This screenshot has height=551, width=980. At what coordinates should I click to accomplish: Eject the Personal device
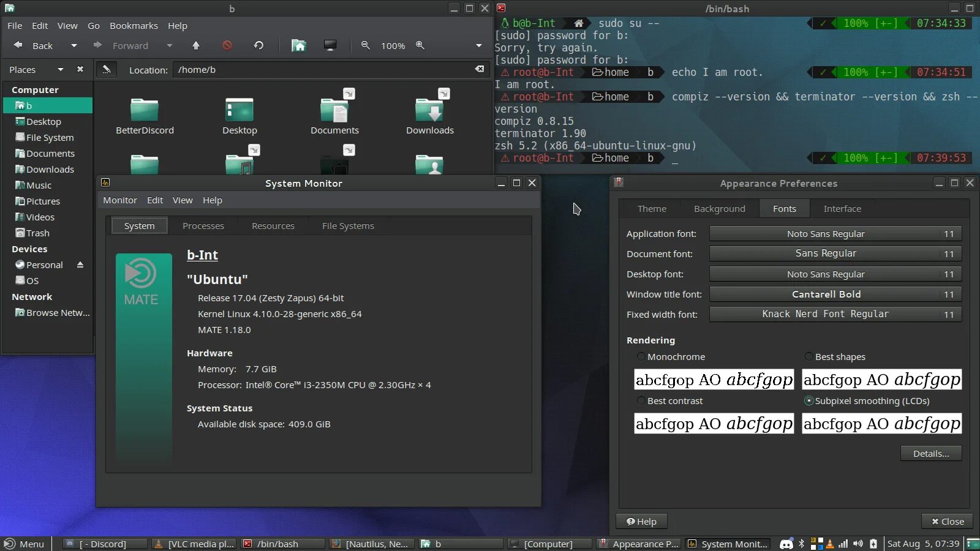pos(80,264)
